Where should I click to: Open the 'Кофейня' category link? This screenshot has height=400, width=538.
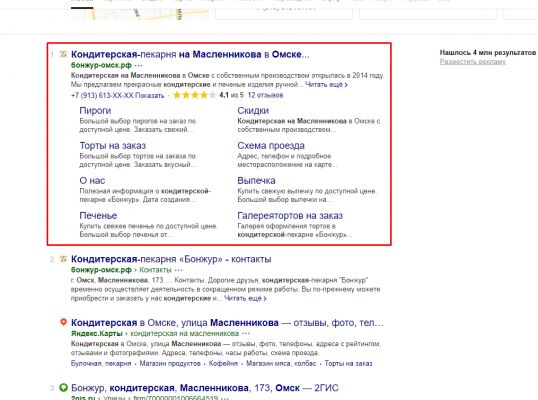(x=223, y=363)
